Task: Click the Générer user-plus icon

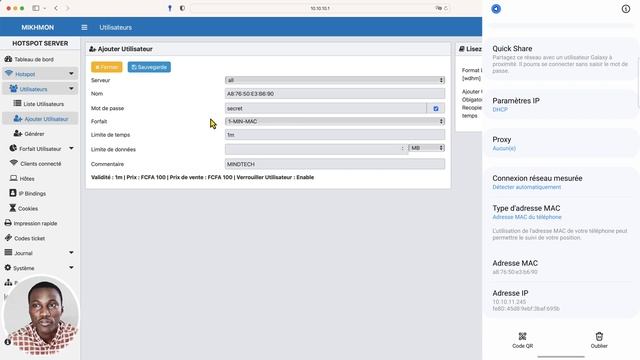Action: (x=18, y=133)
